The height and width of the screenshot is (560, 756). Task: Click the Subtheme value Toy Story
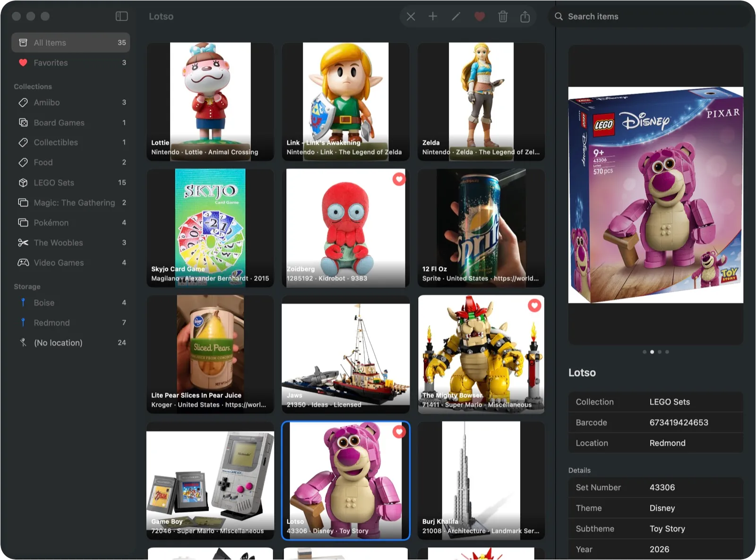point(667,529)
